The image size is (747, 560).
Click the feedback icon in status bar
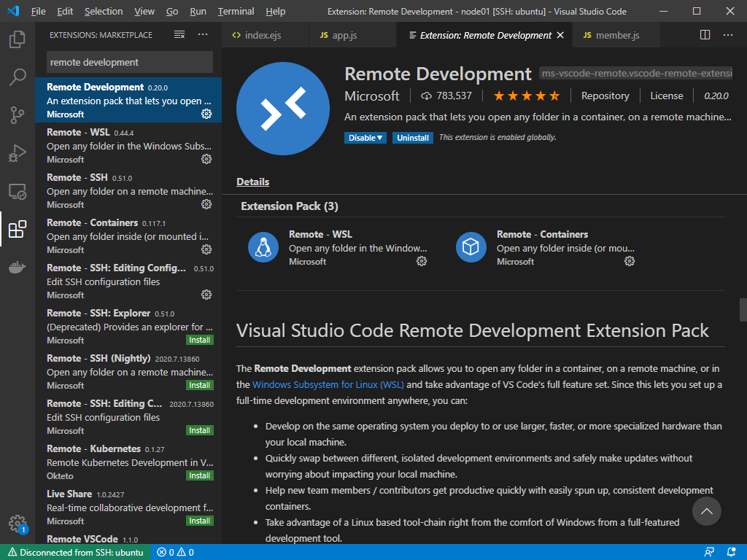[x=709, y=553]
